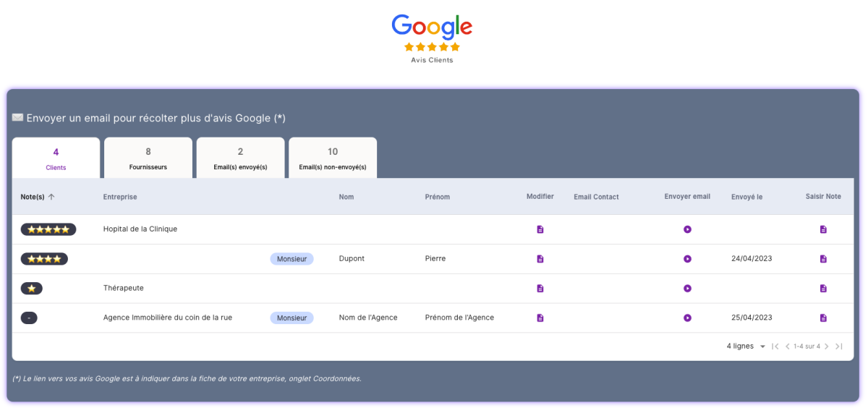Click the Google logo
Screen dimensions: 868x408
(432, 27)
